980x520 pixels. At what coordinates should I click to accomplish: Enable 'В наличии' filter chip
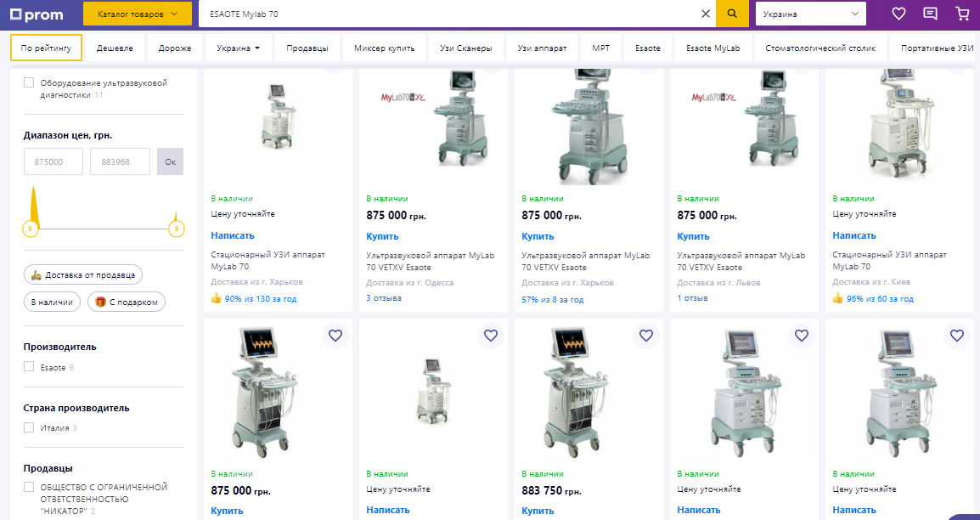(x=53, y=302)
